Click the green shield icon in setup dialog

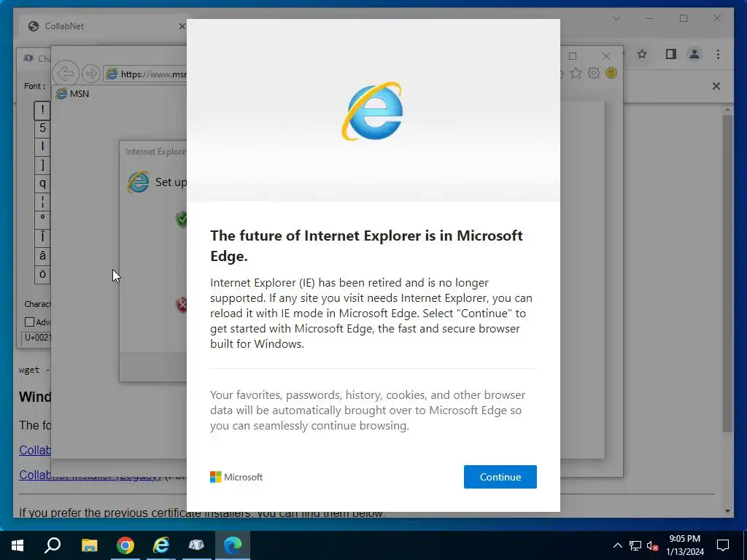tap(182, 219)
